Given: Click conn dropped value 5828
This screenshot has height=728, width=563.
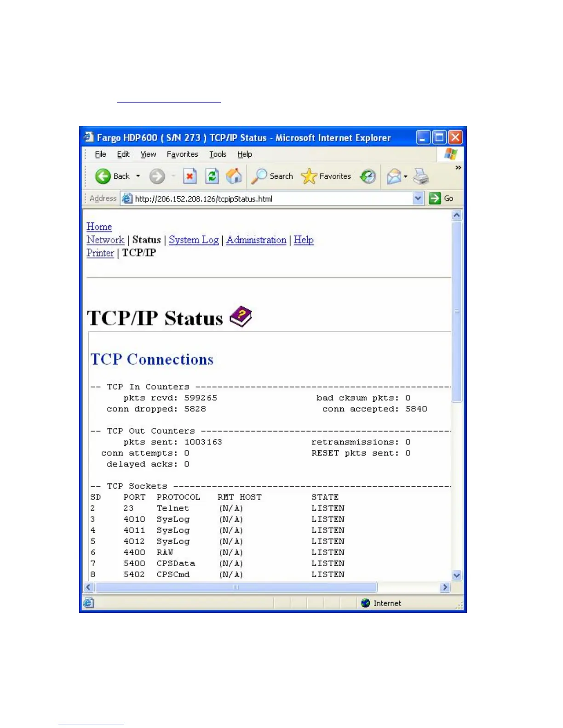Looking at the screenshot, I should pyautogui.click(x=195, y=409).
